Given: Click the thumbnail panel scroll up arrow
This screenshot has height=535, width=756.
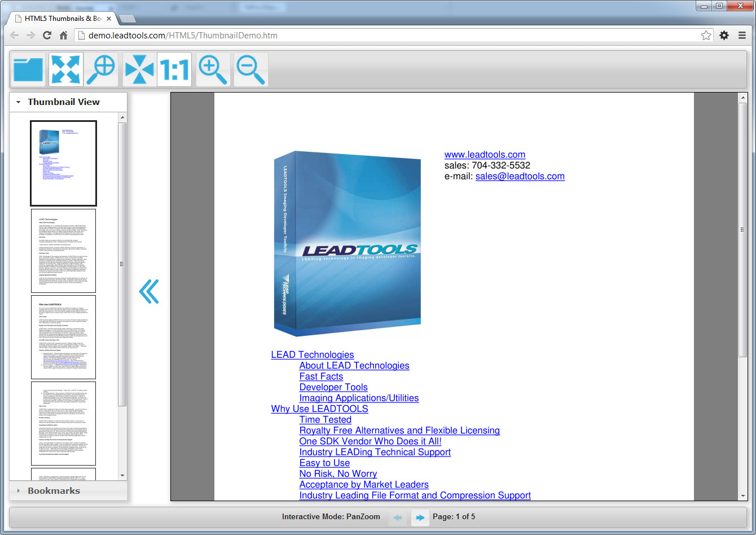Looking at the screenshot, I should [x=122, y=117].
